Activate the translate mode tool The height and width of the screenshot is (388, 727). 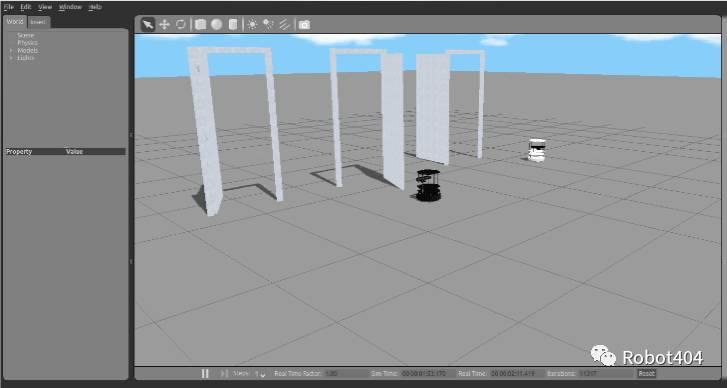point(165,25)
